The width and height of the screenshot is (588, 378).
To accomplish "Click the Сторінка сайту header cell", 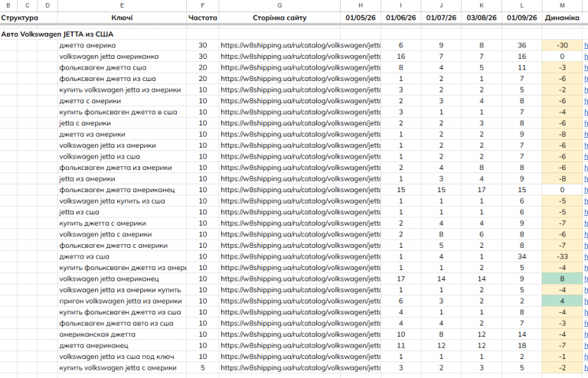I will [279, 18].
